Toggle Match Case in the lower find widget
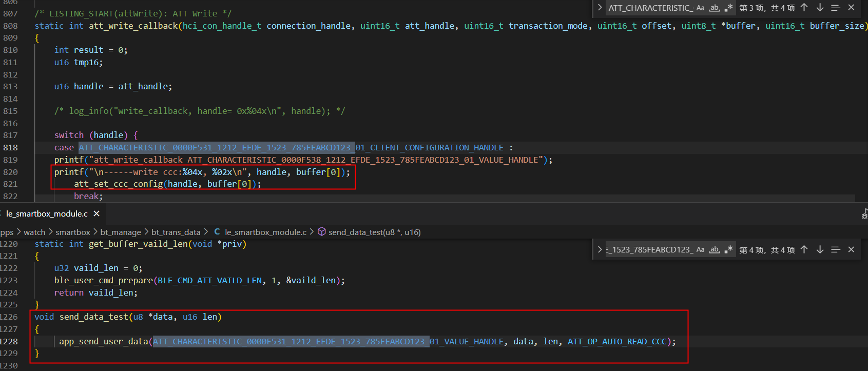 tap(700, 249)
